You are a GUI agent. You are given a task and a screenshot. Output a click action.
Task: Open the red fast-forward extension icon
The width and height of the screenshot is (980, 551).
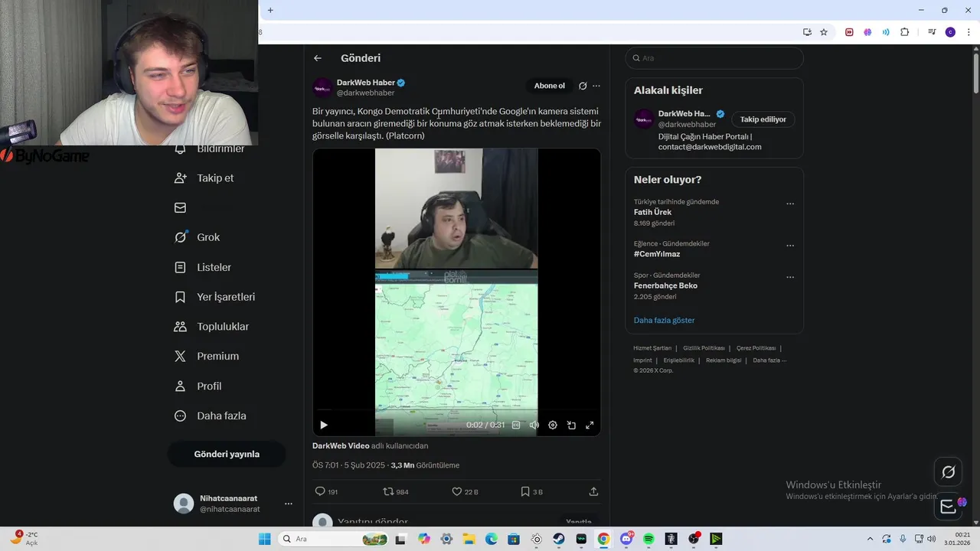click(x=849, y=32)
